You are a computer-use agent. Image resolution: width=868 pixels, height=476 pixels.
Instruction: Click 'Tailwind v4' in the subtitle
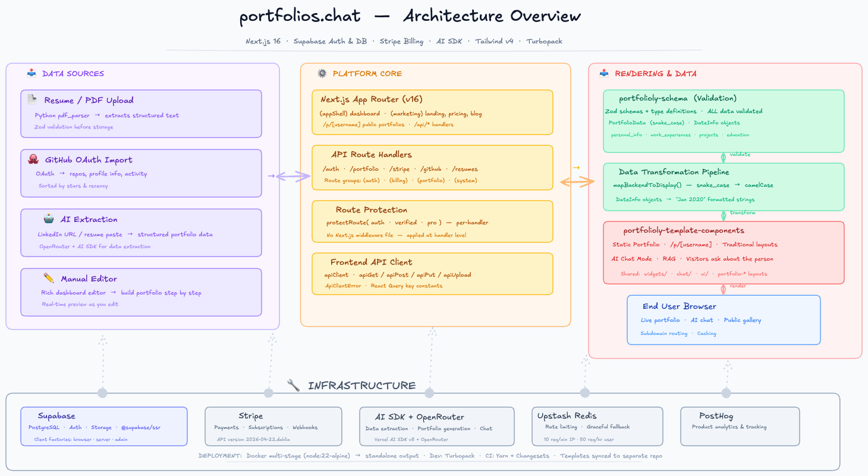coord(494,42)
